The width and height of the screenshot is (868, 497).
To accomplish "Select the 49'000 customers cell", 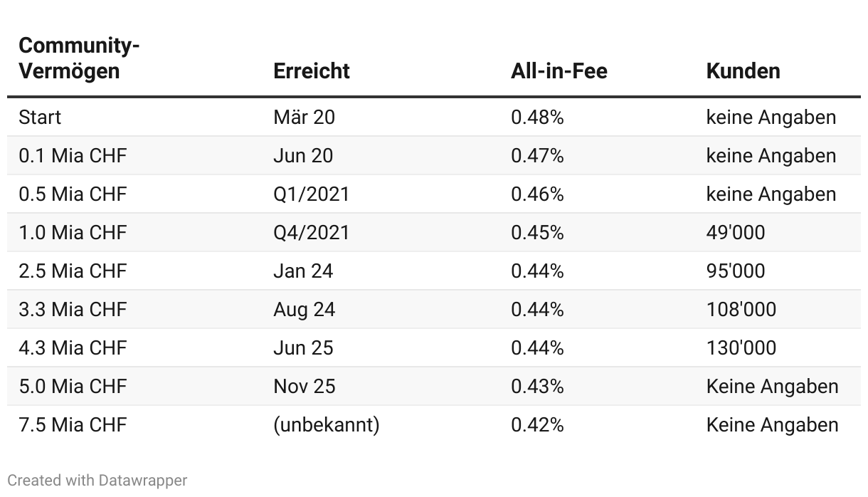I will point(736,233).
